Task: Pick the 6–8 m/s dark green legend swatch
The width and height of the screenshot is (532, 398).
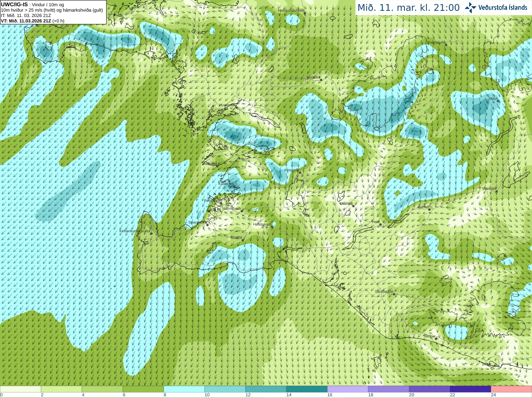Action: 143,389
